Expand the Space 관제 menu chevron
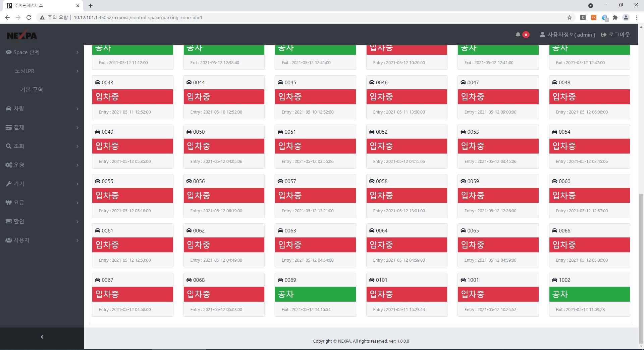644x350 pixels. pyautogui.click(x=77, y=52)
